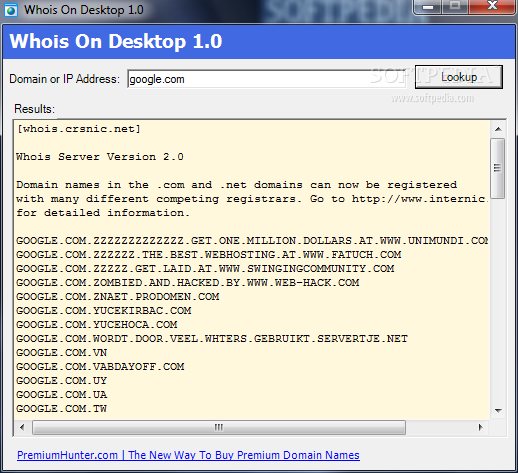Focus the Domain or IP Address field

266,79
